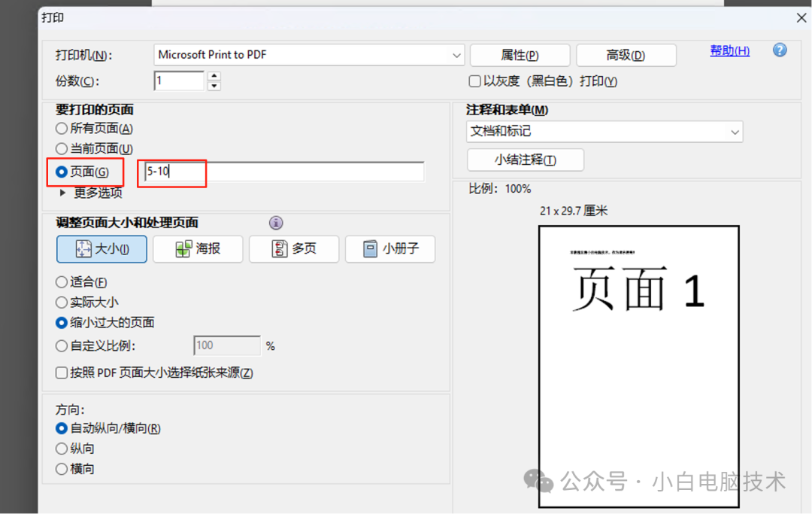
Task: Click the copies up arrow stepper
Action: [x=214, y=76]
